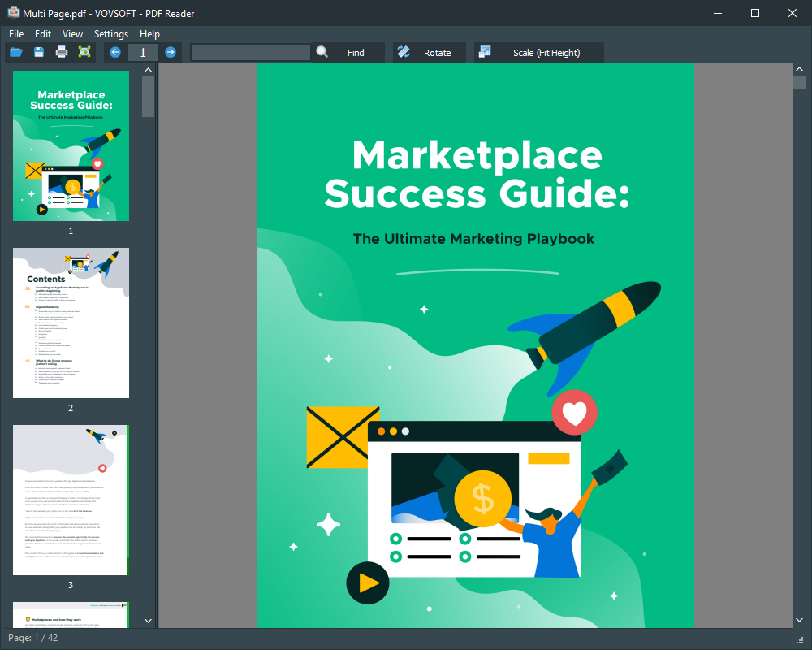Click the Print icon in the toolbar

click(x=62, y=52)
